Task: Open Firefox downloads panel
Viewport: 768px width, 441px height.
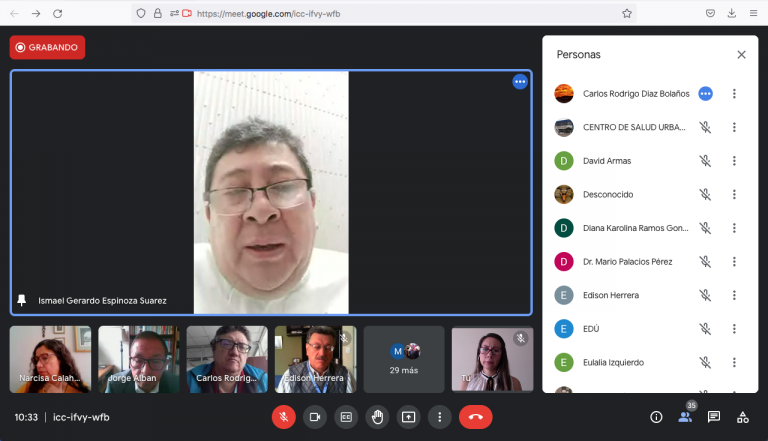Action: [x=732, y=14]
